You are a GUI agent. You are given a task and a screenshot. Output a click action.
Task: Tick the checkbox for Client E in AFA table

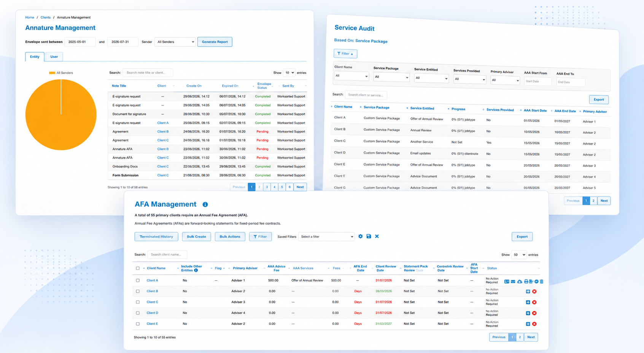point(138,324)
